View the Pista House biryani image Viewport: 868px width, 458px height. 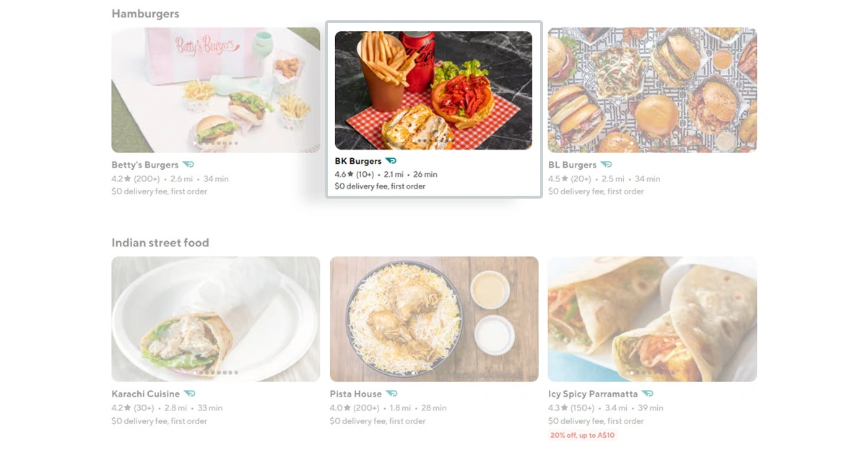[x=434, y=319]
